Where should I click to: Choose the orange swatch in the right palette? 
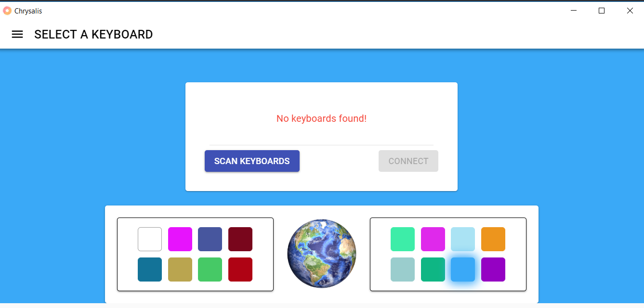click(493, 239)
